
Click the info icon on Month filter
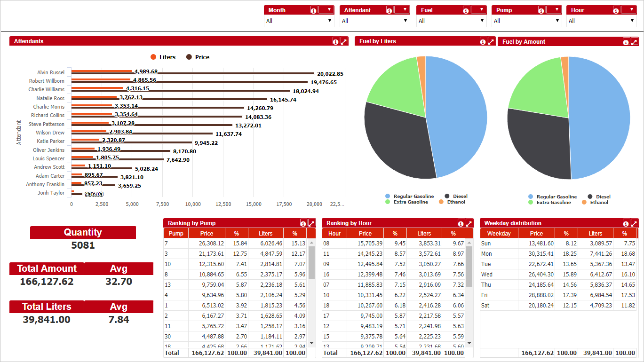coord(313,10)
